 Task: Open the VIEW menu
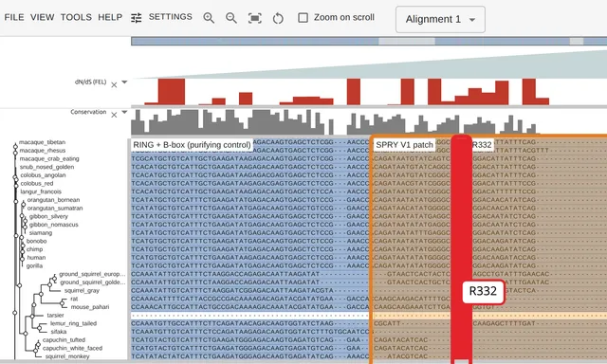click(x=42, y=17)
